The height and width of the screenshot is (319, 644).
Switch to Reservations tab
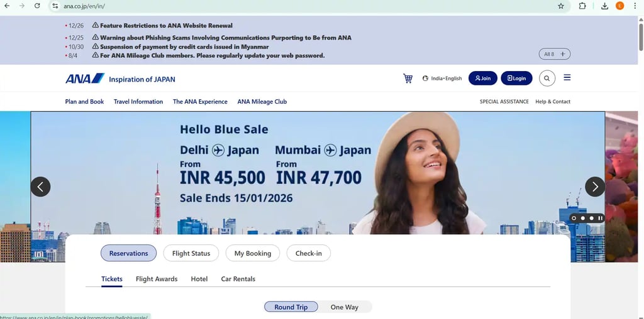click(128, 253)
